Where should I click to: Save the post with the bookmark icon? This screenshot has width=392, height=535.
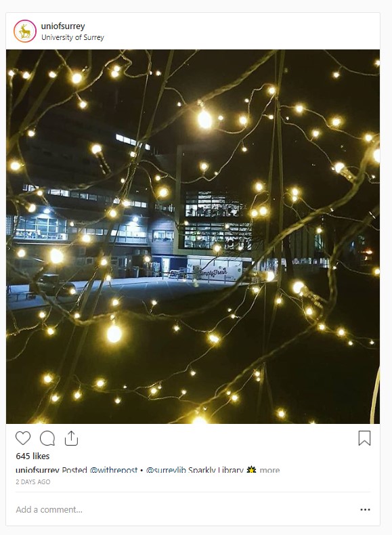point(364,438)
